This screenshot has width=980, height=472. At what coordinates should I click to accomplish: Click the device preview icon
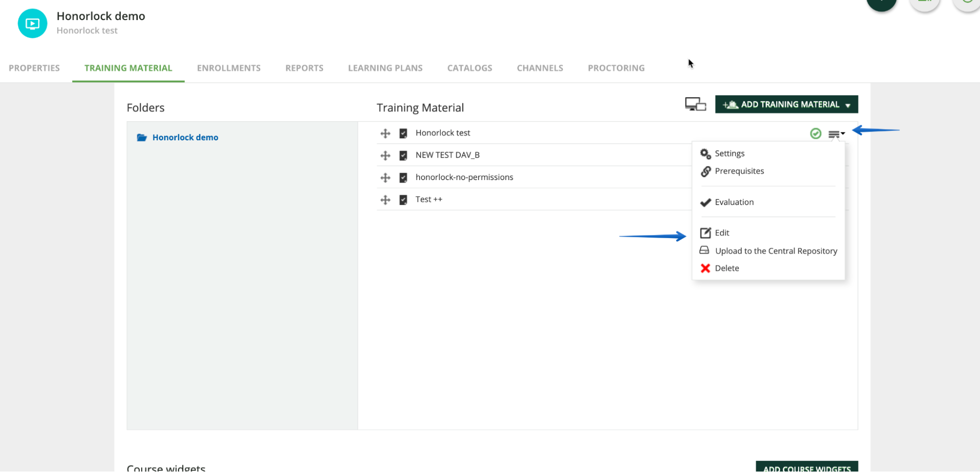[695, 105]
